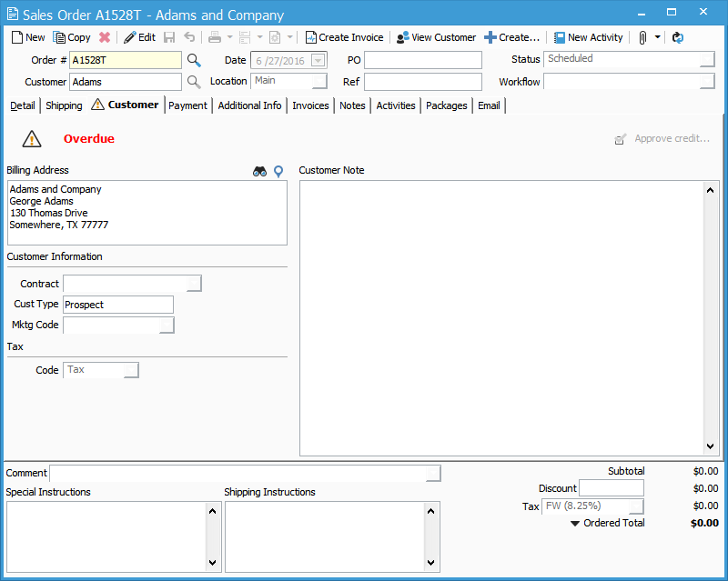The image size is (728, 581).
Task: Click Special Instructions scrollbar down arrow
Action: tap(213, 563)
